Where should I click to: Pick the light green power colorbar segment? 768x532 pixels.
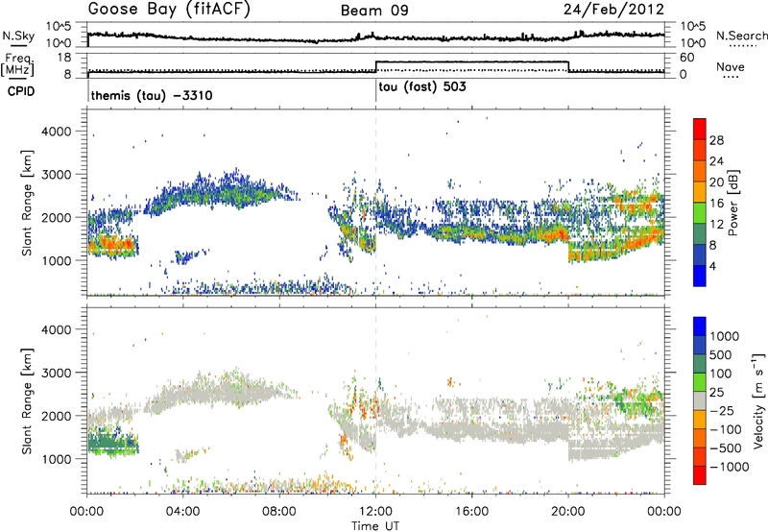[x=700, y=212]
